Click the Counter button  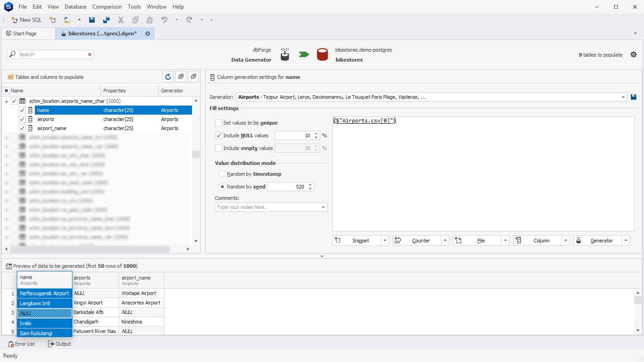tap(417, 241)
